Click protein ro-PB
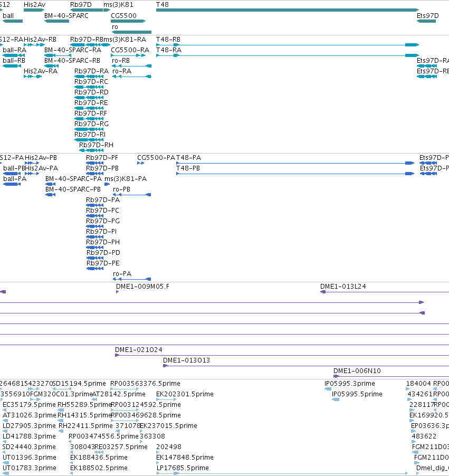The height and width of the screenshot is (476, 449). [x=132, y=195]
